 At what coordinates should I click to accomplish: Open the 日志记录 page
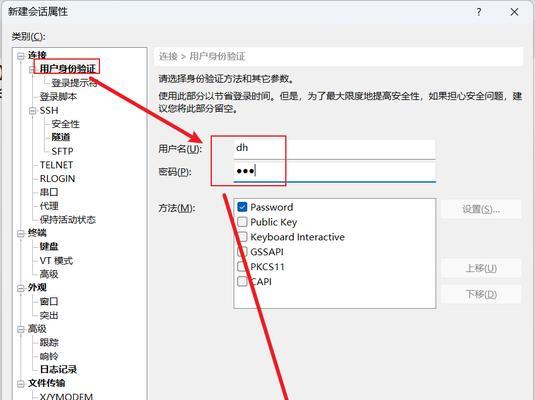pos(58,369)
